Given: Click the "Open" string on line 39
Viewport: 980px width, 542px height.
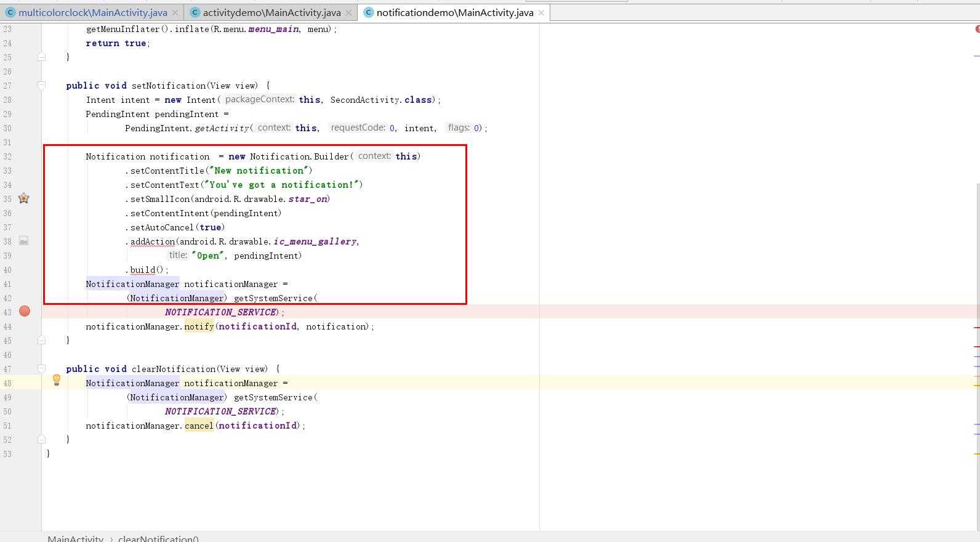Looking at the screenshot, I should click(x=208, y=256).
